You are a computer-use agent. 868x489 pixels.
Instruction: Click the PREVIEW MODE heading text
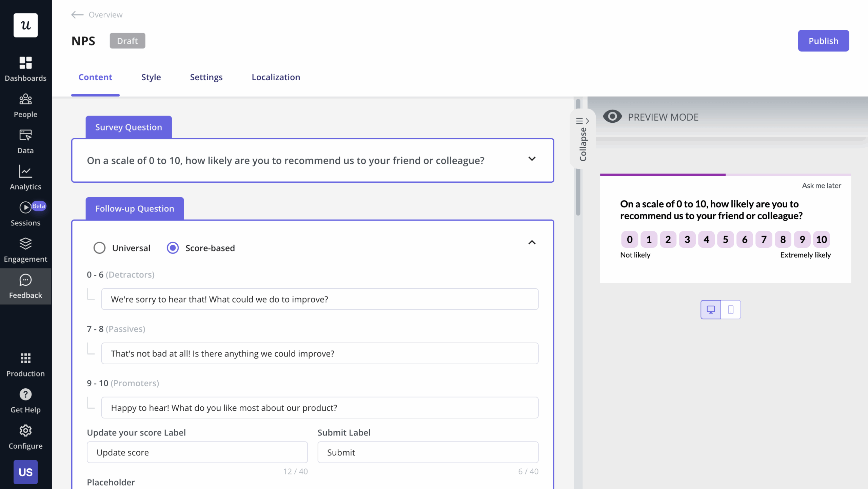click(x=663, y=117)
